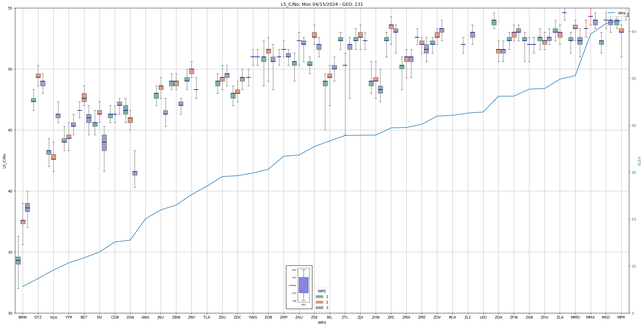Viewport: 644px width, 327px height.
Task: Click the 'WRE' legend title
Action: (x=322, y=291)
